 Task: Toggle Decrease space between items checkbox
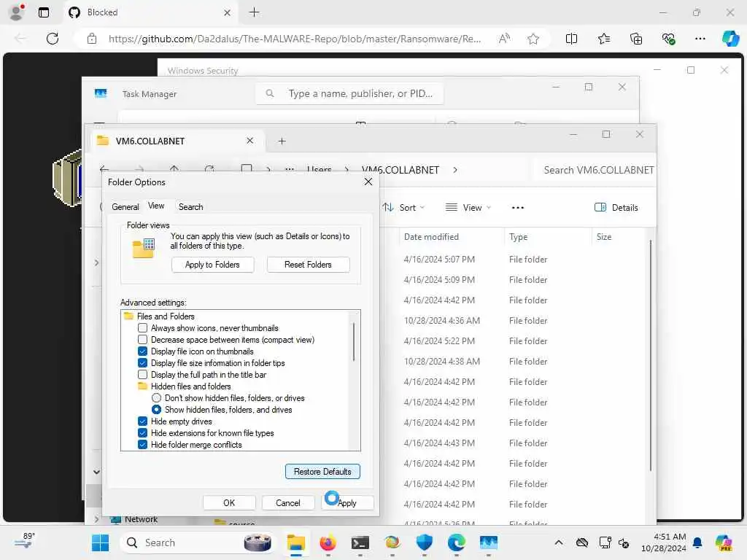click(142, 340)
